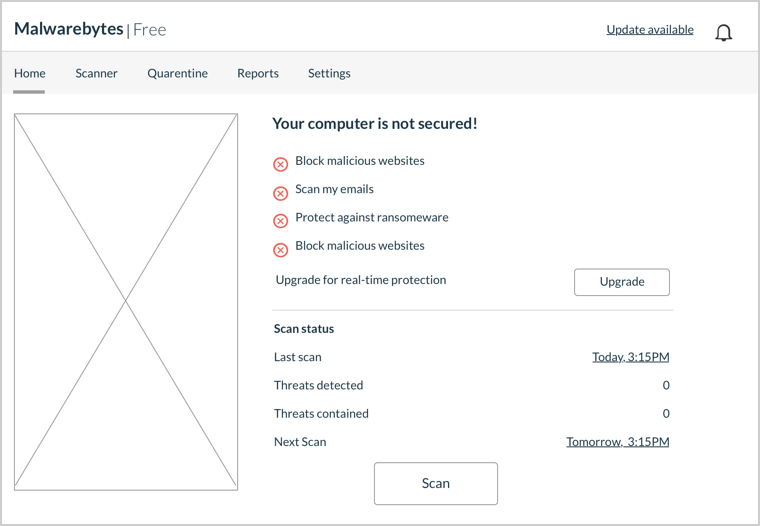Select the Reports tab

(x=258, y=73)
